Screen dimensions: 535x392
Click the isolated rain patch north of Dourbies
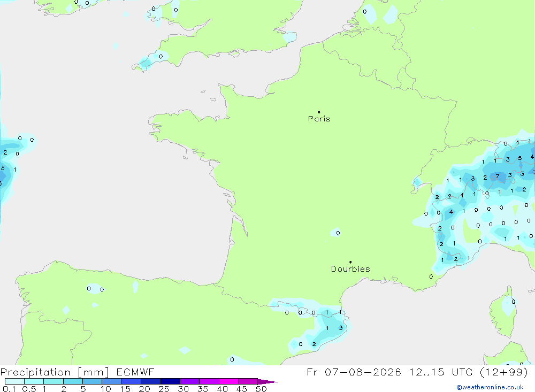335,232
